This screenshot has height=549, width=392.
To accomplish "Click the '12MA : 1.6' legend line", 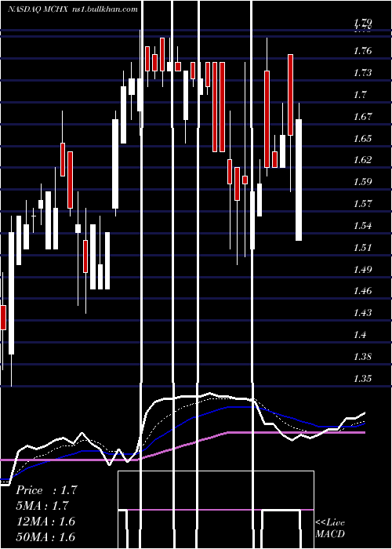I will click(x=45, y=522).
